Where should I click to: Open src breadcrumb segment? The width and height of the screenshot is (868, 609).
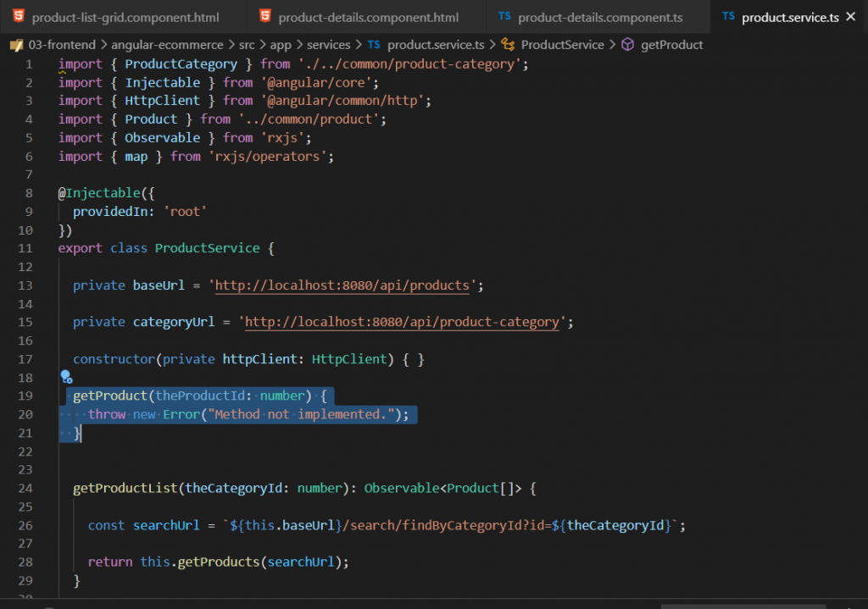pyautogui.click(x=247, y=45)
